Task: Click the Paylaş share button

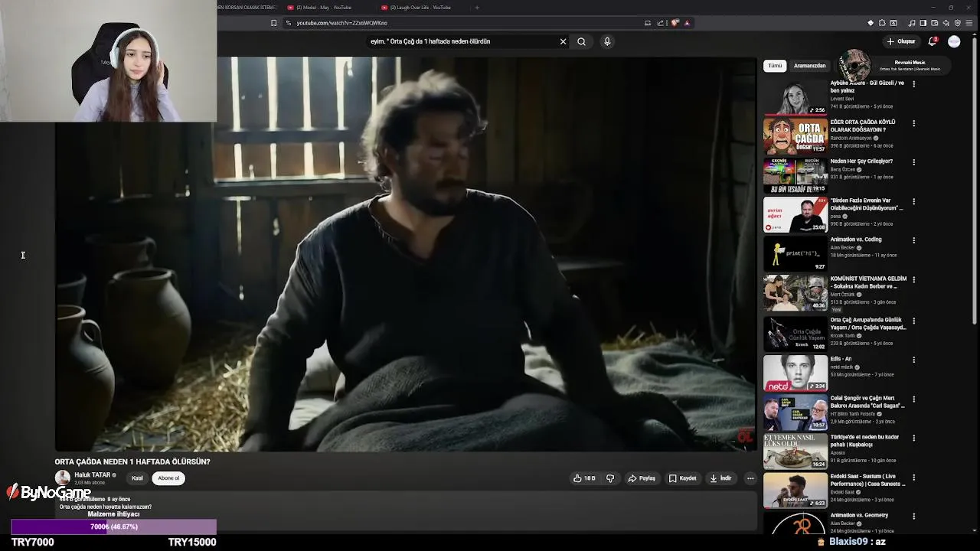Action: pyautogui.click(x=642, y=478)
